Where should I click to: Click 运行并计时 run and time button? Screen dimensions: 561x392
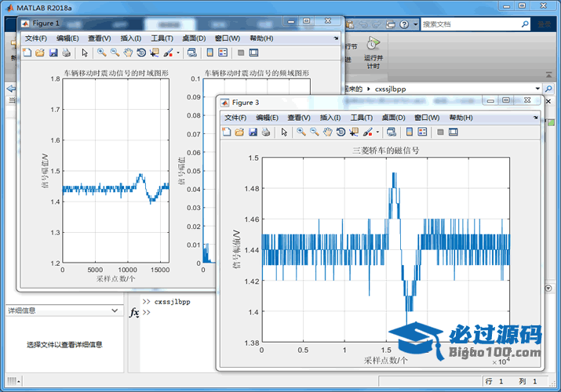373,53
